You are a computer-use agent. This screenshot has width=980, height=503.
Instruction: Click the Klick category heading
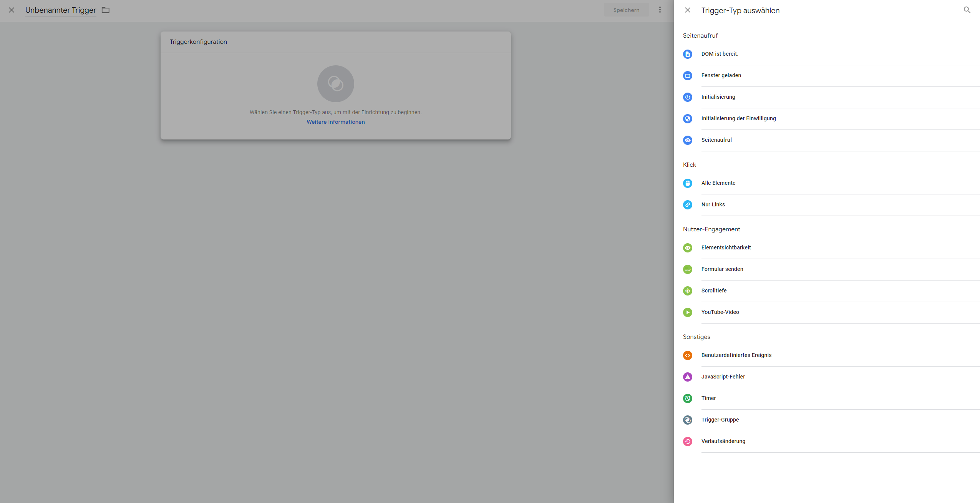pyautogui.click(x=690, y=165)
